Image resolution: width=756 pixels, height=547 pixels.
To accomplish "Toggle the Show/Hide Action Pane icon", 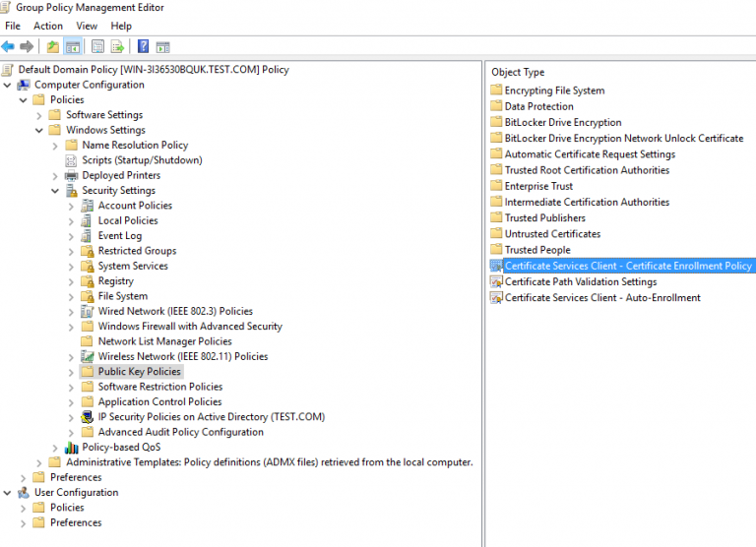I will (x=163, y=47).
